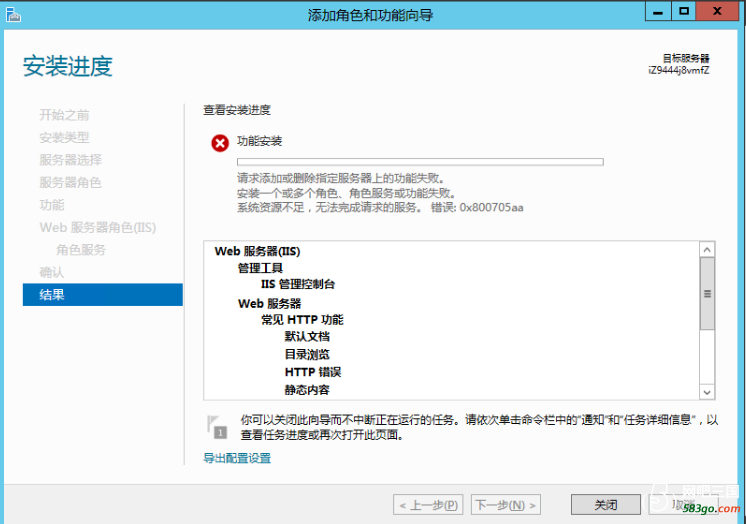Select 服务器角色 step in sidebar
746x524 pixels.
pos(70,182)
